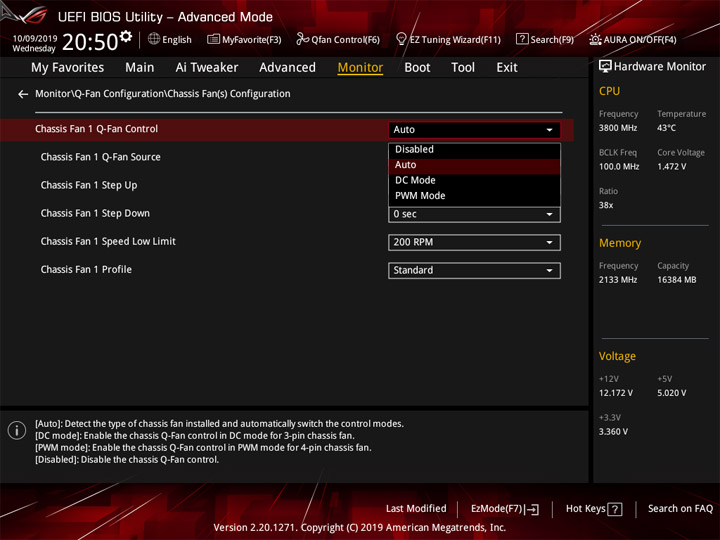
Task: Select Chassis Fan 1 Speed Low Limit label
Action: click(x=108, y=242)
